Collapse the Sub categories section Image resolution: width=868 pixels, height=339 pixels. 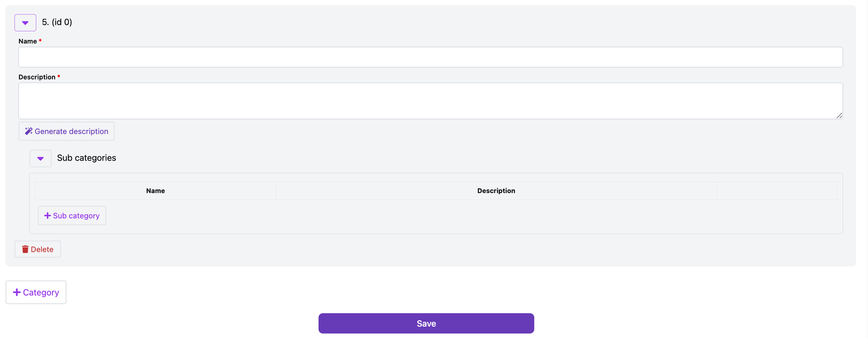pyautogui.click(x=40, y=158)
